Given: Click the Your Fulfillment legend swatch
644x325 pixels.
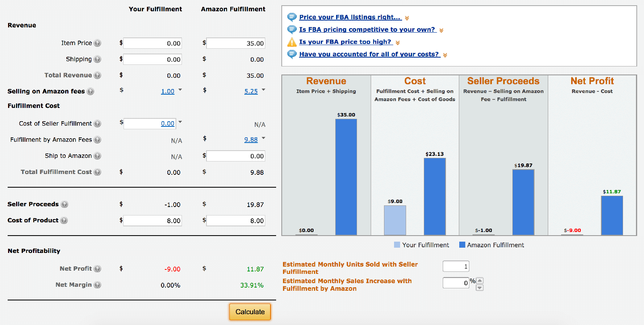Looking at the screenshot, I should click(x=397, y=245).
